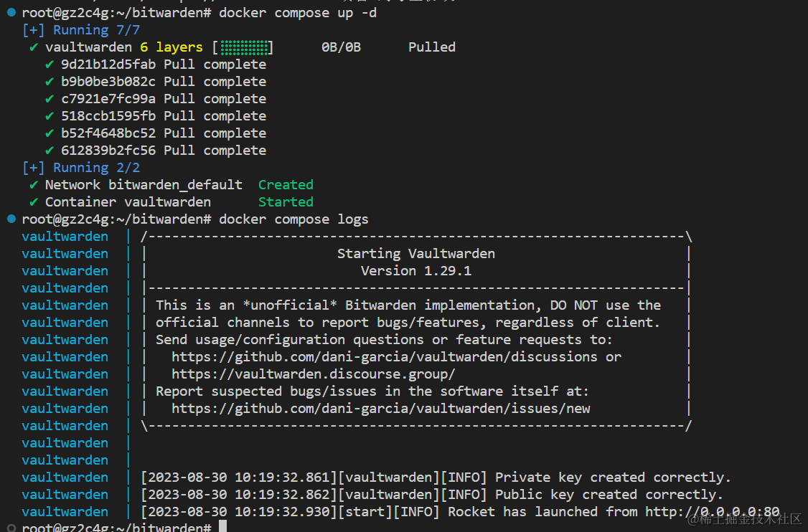Viewport: 808px width, 532px height.
Task: Click the checkmark beside layer c7921e7fc99a
Action: (x=50, y=99)
